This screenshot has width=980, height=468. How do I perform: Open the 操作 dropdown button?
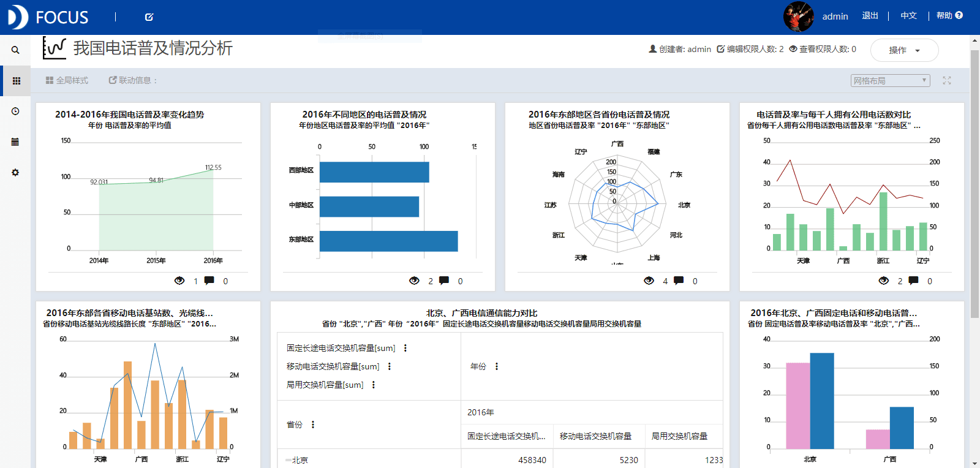coord(904,50)
